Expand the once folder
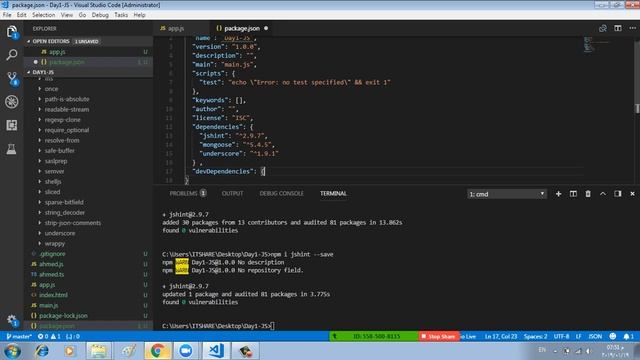 pyautogui.click(x=51, y=89)
